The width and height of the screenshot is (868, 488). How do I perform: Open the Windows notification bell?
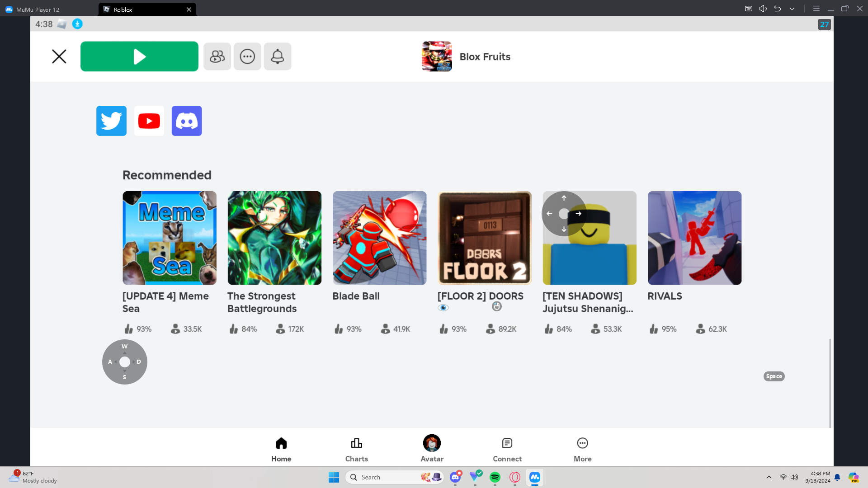pyautogui.click(x=837, y=477)
